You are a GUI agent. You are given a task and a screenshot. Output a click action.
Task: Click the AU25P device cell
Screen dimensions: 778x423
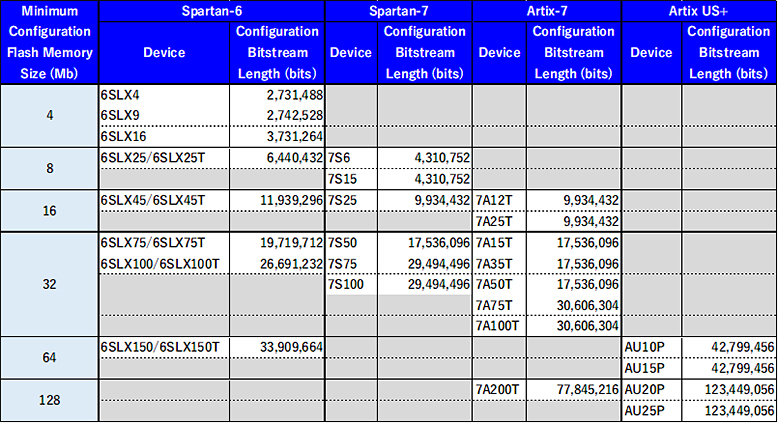click(x=651, y=411)
